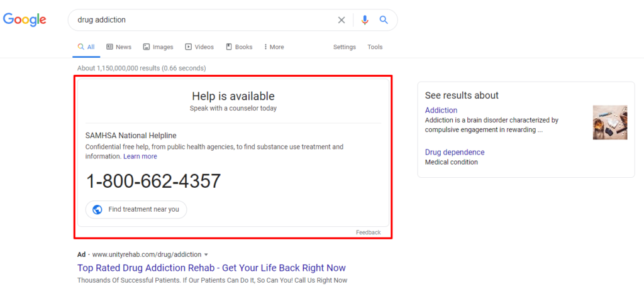Switch to the Images tab

click(158, 47)
